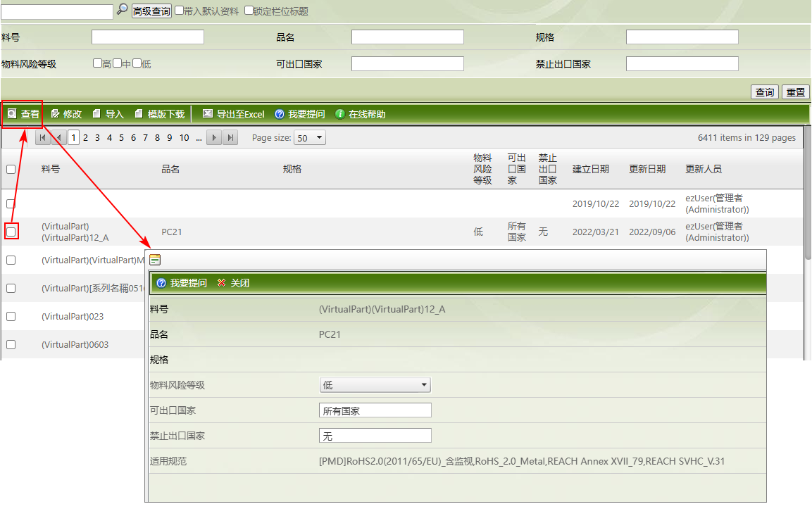Viewport: 812px width, 516px height.
Task: Click 导出至Excel export item
Action: click(x=234, y=114)
